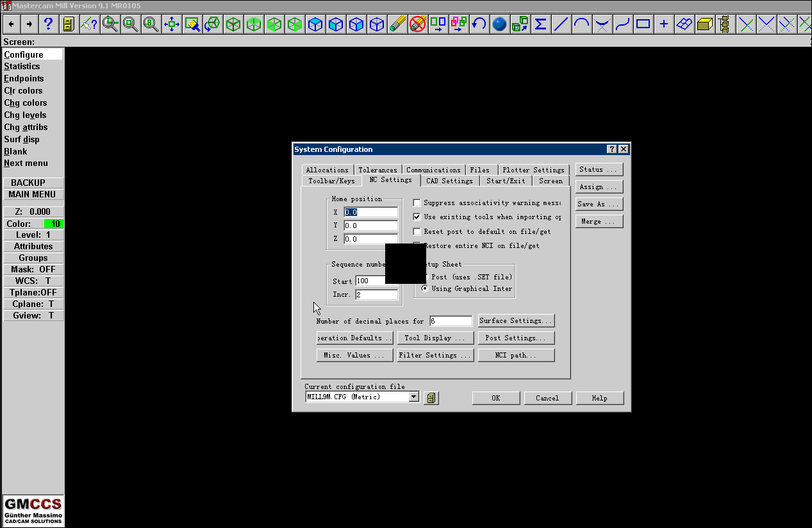
Task: Click the yellow file cabinet toolbar icon
Action: [x=68, y=24]
